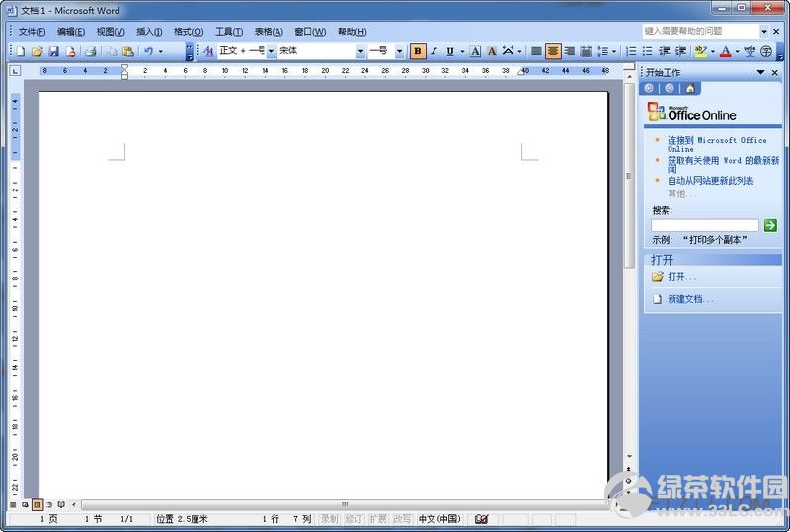This screenshot has height=532, width=790.
Task: Click the Font Color red A icon
Action: point(726,51)
